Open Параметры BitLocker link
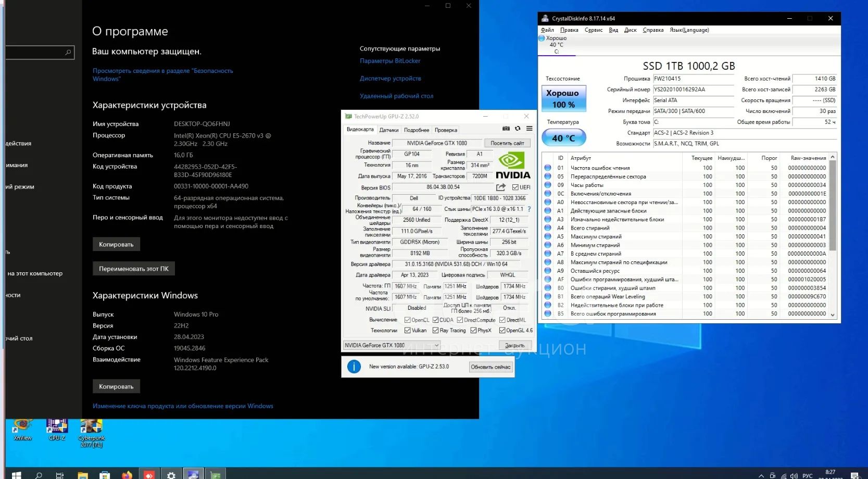 coord(390,61)
